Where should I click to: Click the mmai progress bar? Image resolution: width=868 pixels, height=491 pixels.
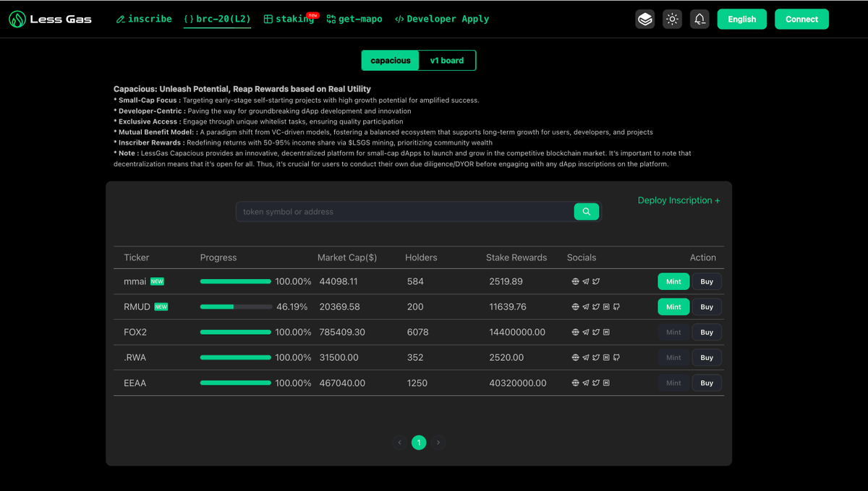click(x=236, y=281)
